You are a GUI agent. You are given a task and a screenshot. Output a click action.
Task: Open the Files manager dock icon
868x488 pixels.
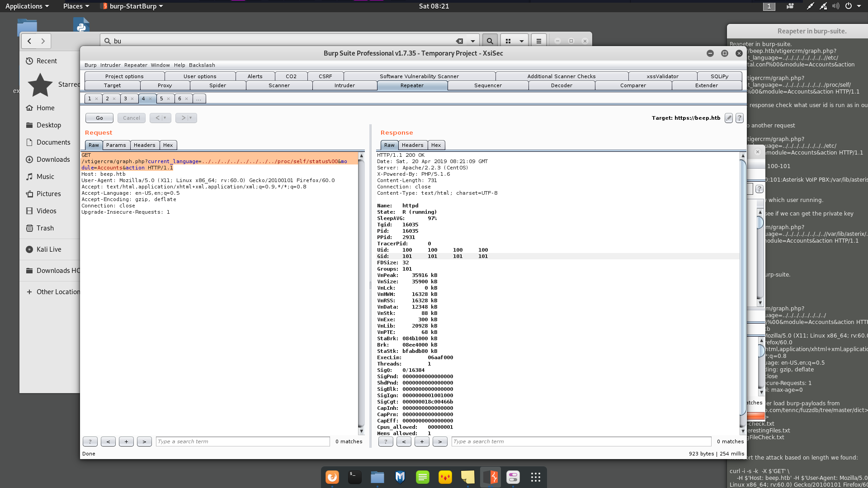(x=377, y=477)
